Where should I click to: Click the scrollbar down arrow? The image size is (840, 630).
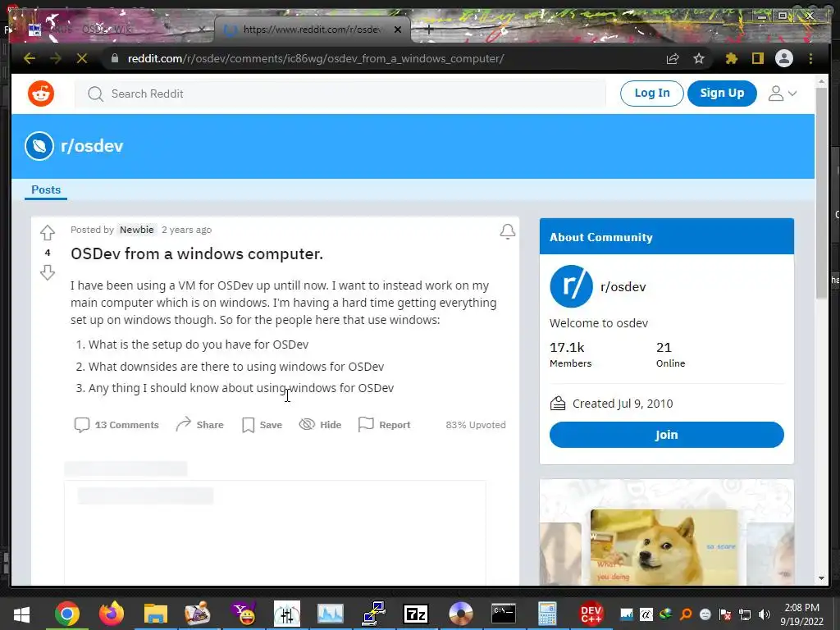821,578
